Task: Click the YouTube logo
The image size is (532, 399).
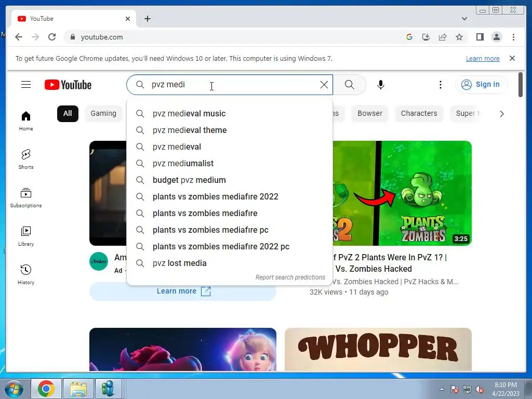Action: click(68, 85)
